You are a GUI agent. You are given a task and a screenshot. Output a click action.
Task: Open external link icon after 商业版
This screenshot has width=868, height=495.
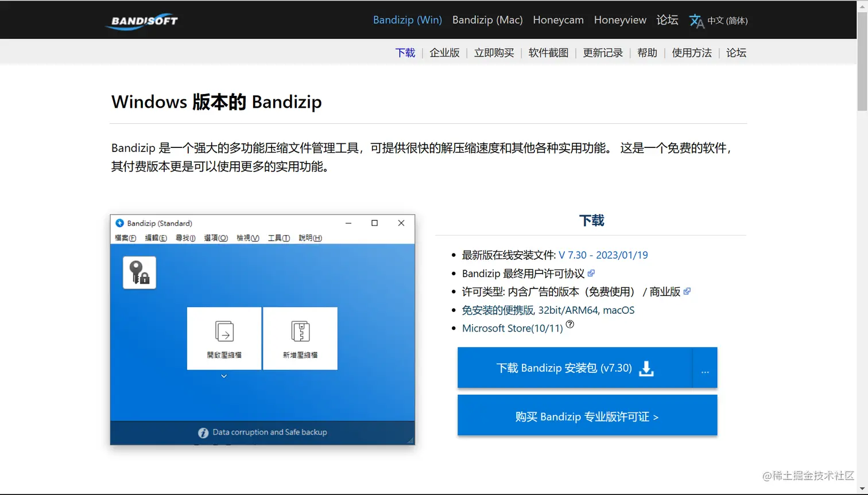click(687, 291)
